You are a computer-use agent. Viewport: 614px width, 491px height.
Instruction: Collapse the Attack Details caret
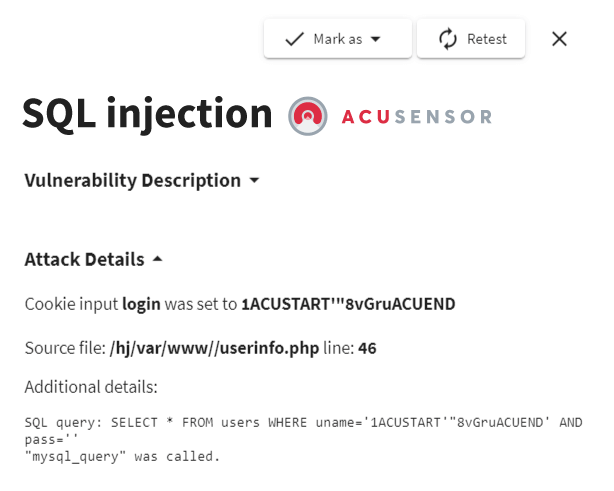157,260
